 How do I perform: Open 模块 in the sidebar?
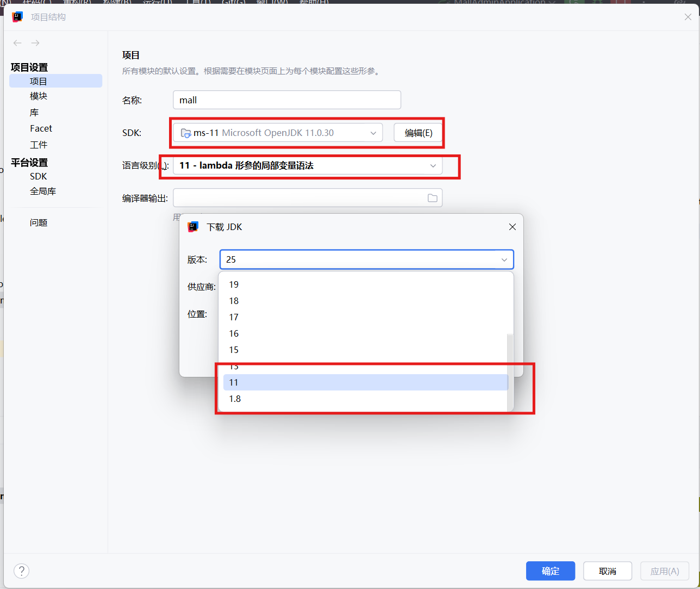[39, 96]
